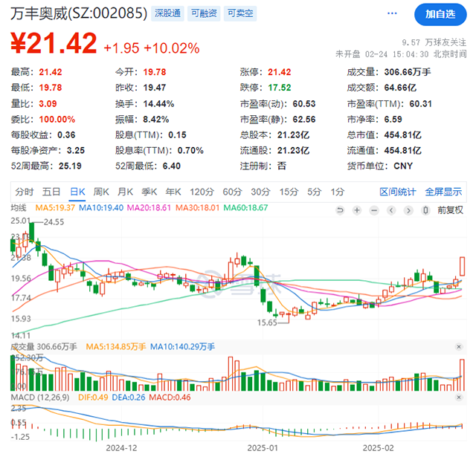476x454 pixels.
Task: Close the MACD indicator panel
Action: click(459, 398)
